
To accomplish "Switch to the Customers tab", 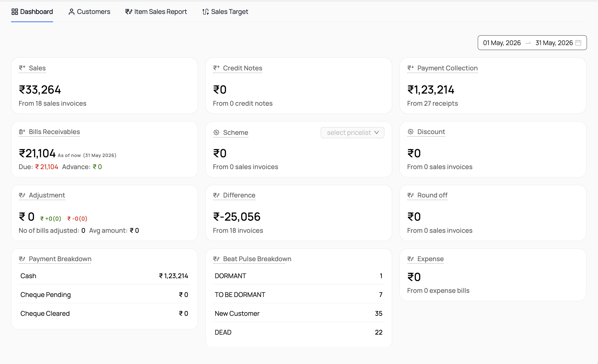I will click(89, 12).
